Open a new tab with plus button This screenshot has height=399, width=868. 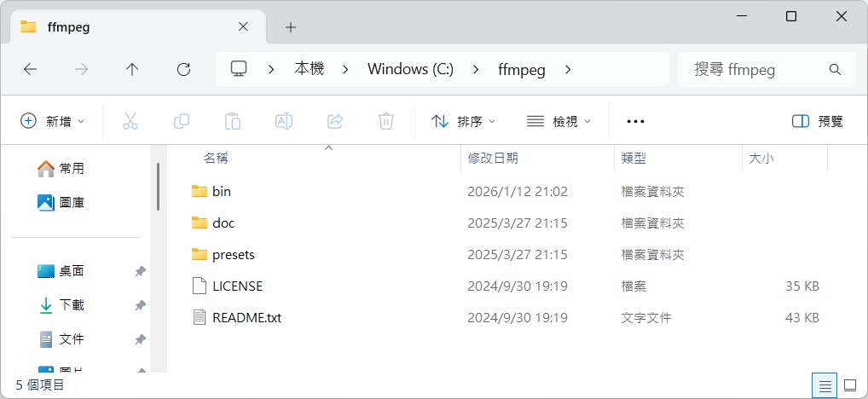point(291,27)
